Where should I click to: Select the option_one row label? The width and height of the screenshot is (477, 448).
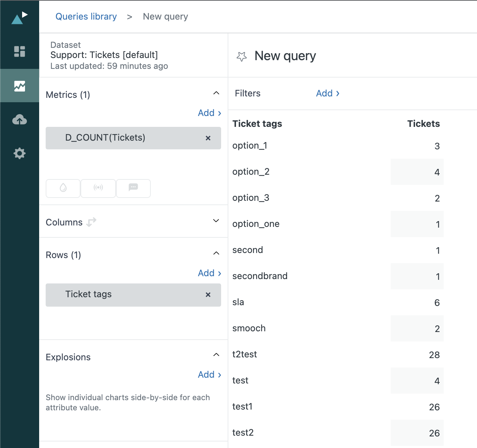[x=256, y=224]
